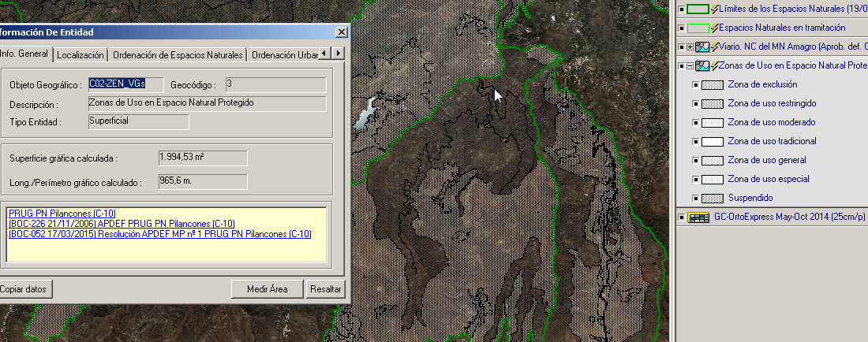
Task: Select the Zona de exclusión legend label
Action: (762, 84)
